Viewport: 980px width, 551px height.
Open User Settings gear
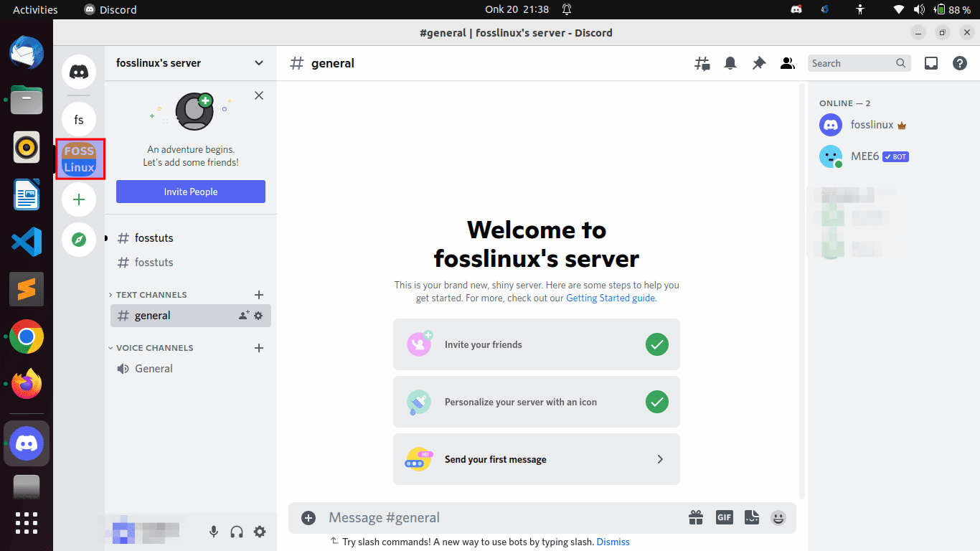tap(260, 532)
